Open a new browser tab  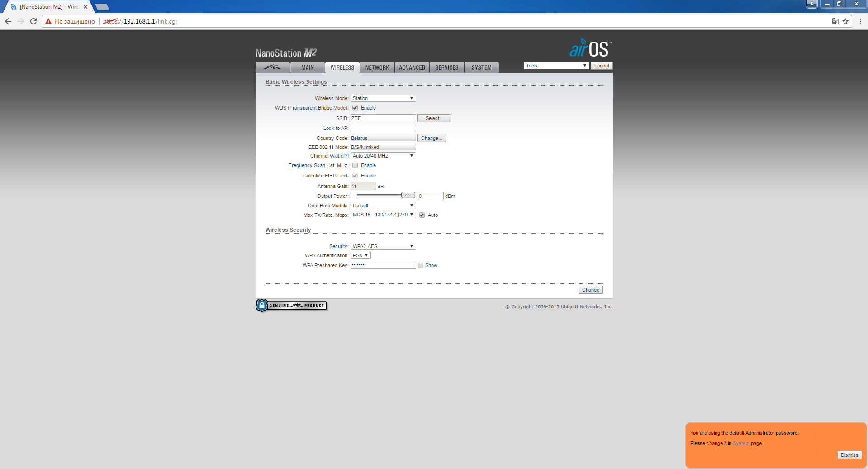pyautogui.click(x=102, y=7)
